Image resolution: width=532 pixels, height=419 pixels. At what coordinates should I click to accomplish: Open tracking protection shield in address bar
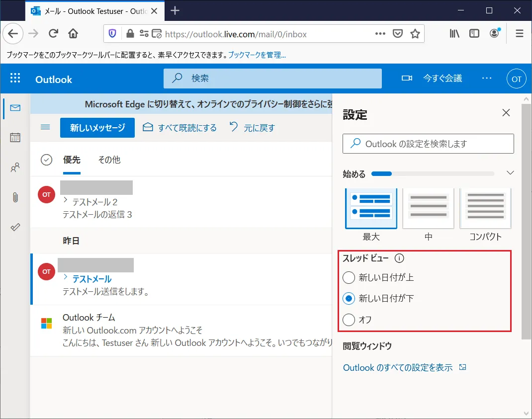[112, 34]
